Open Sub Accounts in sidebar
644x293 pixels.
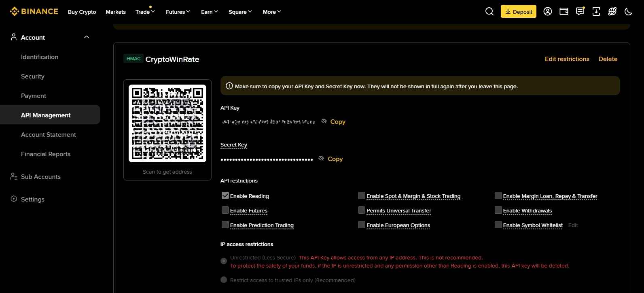click(x=41, y=176)
